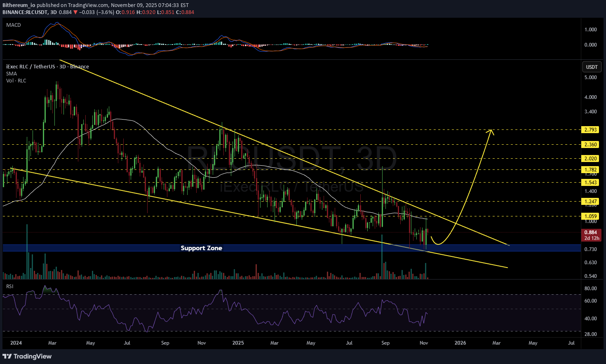Open the USDT currency selector

tap(592, 67)
